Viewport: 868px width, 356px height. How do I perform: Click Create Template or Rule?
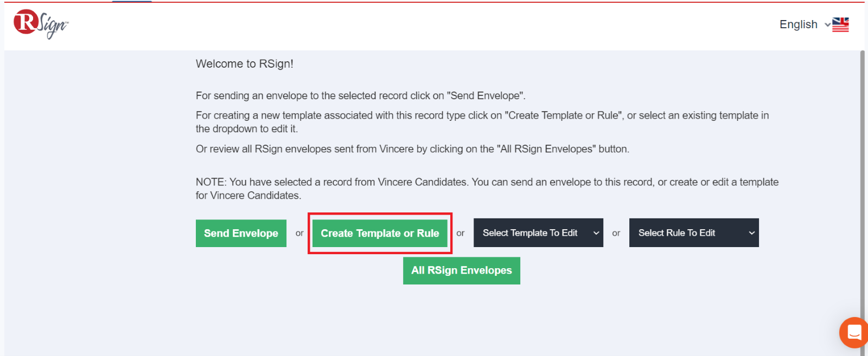coord(380,233)
